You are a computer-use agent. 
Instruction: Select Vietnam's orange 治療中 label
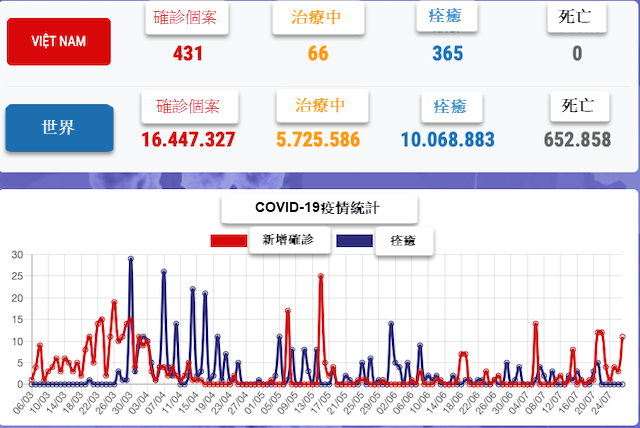click(318, 17)
